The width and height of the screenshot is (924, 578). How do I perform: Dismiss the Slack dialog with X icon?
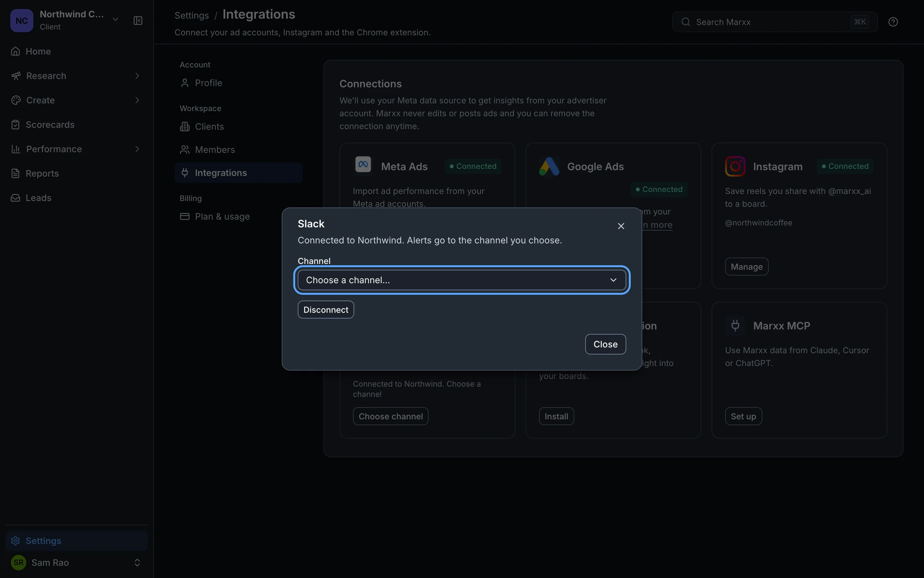pos(621,226)
